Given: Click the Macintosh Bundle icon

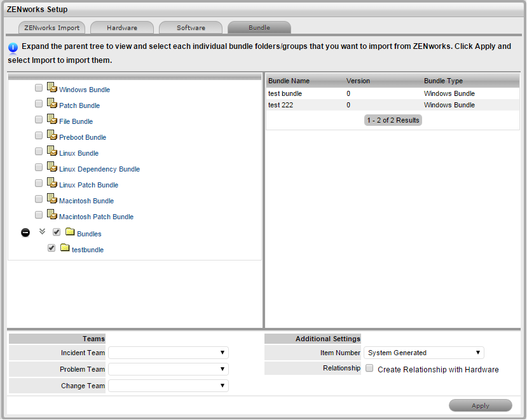Looking at the screenshot, I should 52,199.
